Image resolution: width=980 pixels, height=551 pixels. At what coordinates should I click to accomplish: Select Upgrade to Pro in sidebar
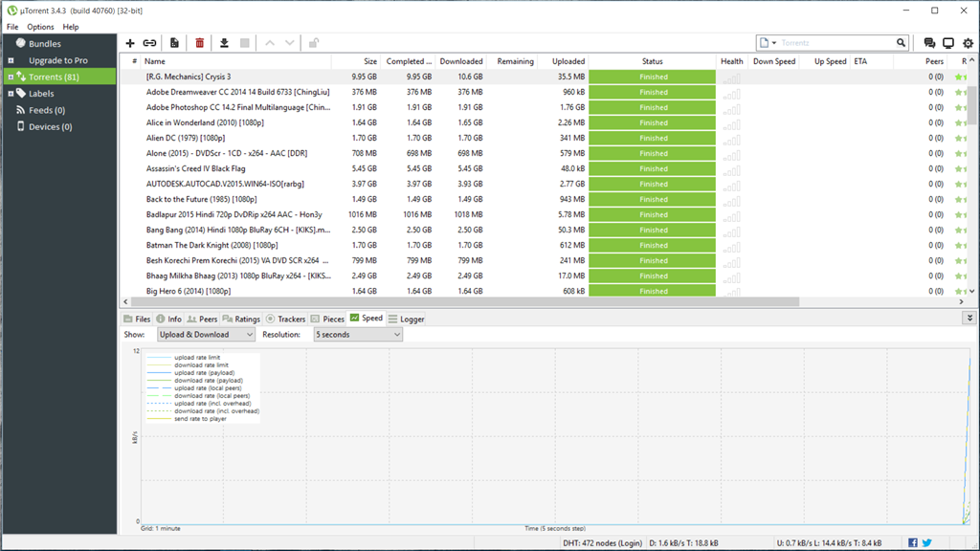click(x=57, y=60)
